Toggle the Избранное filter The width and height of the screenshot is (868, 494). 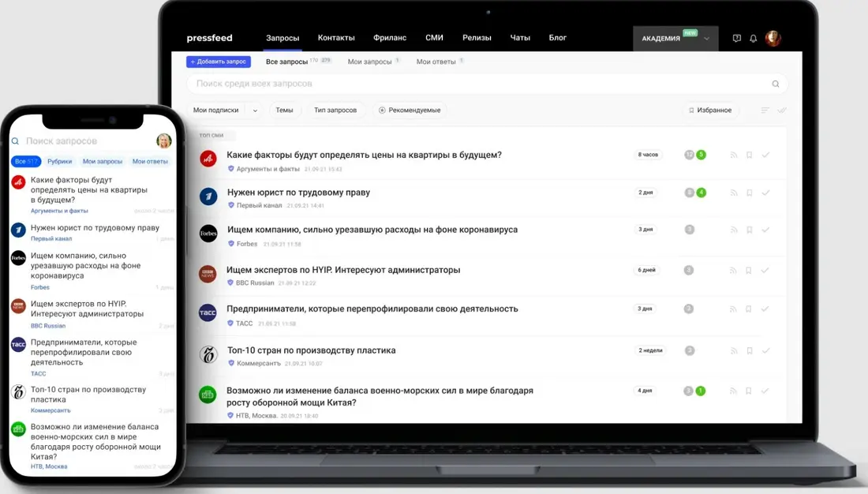(x=710, y=110)
